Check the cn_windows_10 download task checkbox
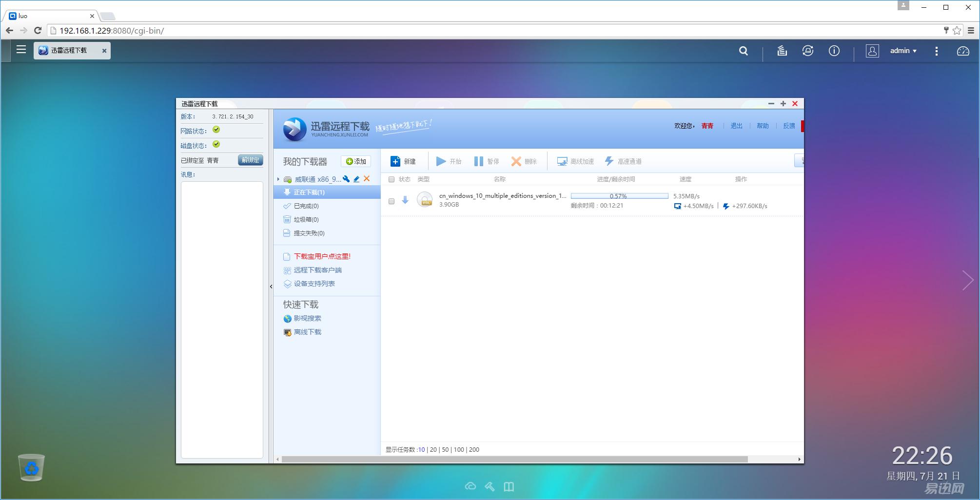 [x=391, y=201]
